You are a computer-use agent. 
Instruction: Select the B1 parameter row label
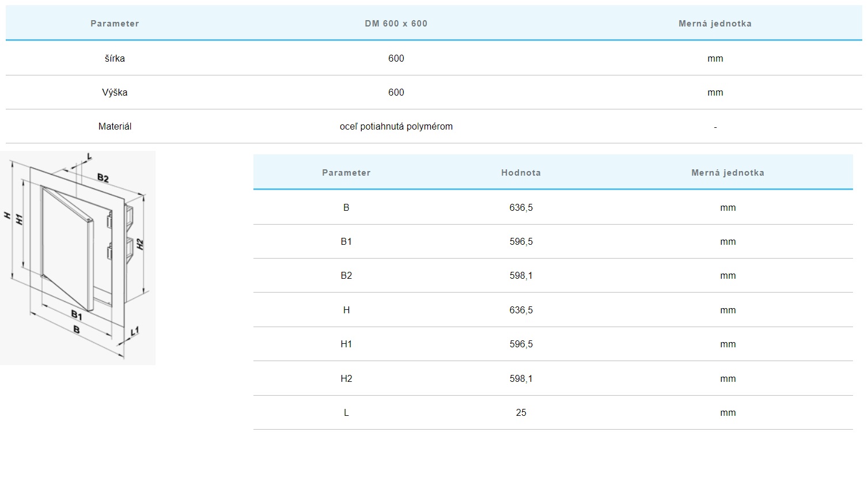tap(346, 241)
